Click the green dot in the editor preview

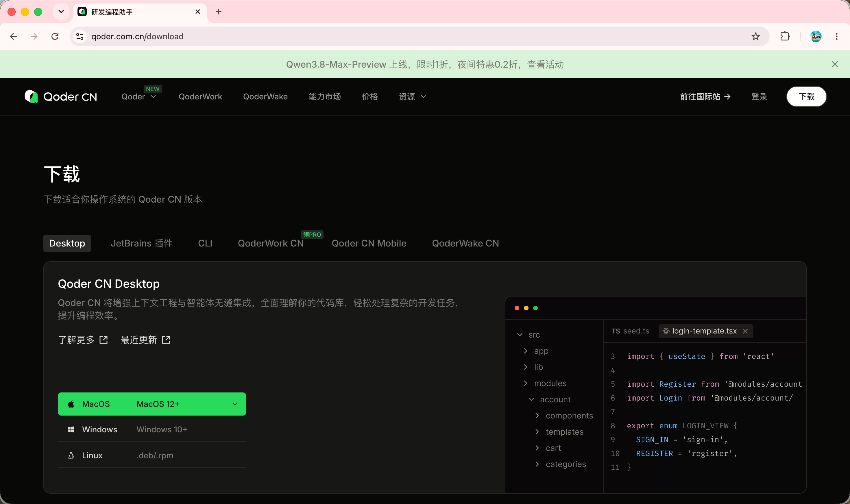(535, 308)
